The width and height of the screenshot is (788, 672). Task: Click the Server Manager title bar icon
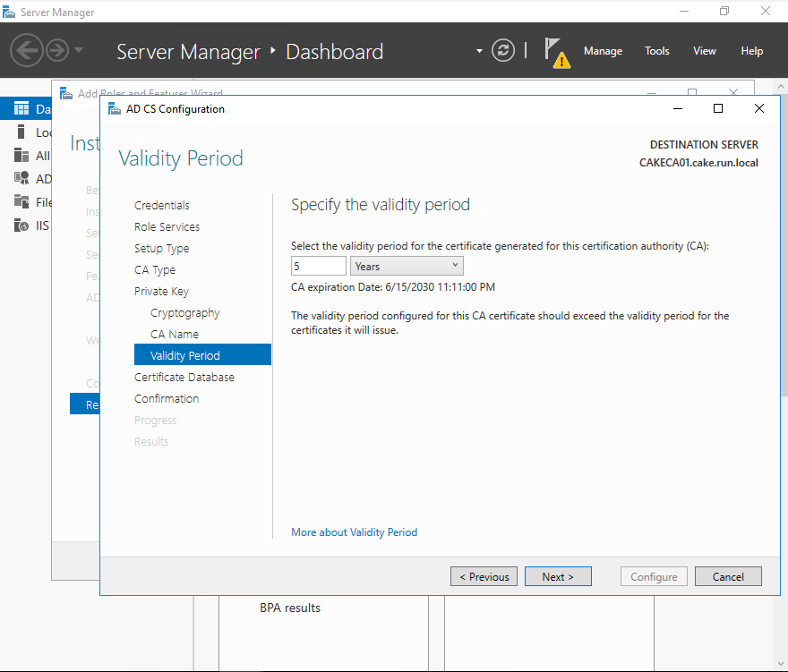click(x=9, y=12)
